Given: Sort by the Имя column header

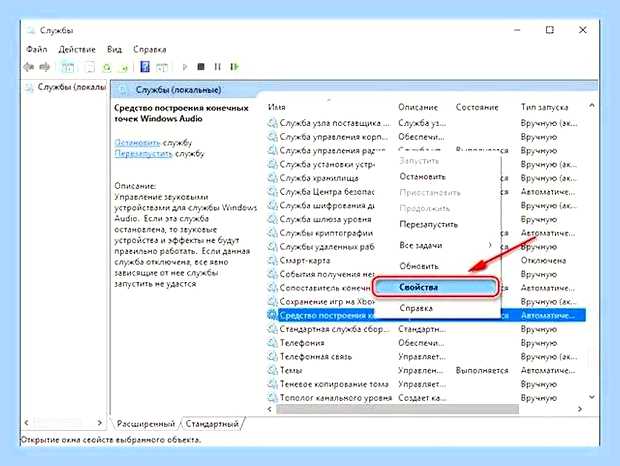Looking at the screenshot, I should tap(276, 107).
